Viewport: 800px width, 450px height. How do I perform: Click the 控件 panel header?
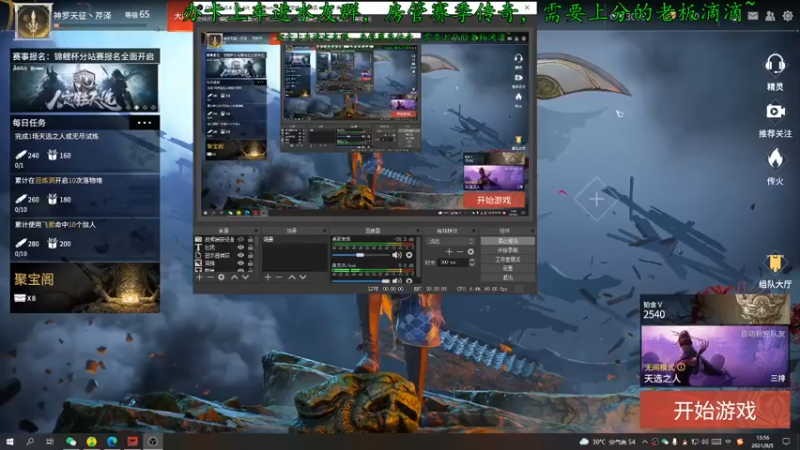tap(507, 231)
